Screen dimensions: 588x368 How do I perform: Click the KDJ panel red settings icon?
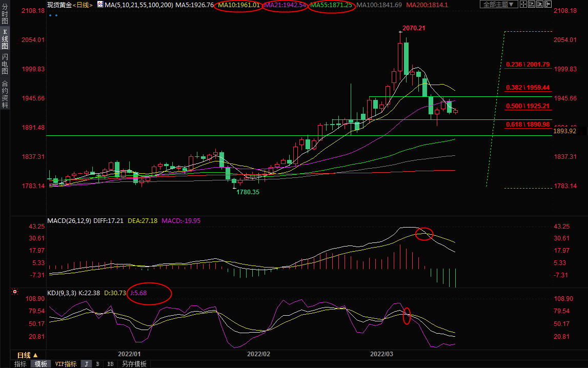15,292
